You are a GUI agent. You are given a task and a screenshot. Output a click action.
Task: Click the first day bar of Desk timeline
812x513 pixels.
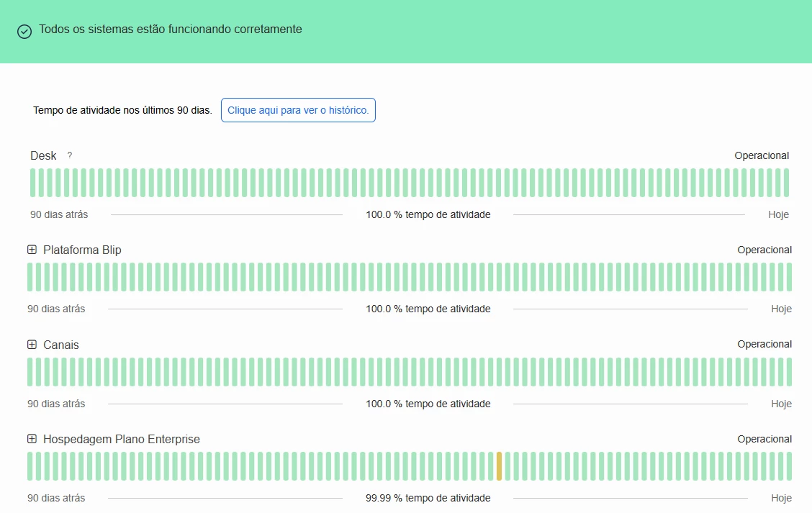tap(33, 183)
